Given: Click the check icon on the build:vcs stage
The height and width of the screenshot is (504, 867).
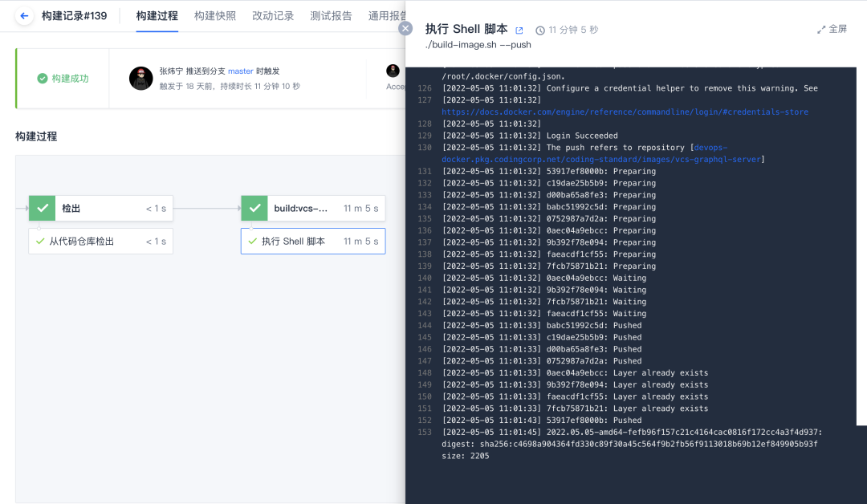Looking at the screenshot, I should tap(254, 208).
